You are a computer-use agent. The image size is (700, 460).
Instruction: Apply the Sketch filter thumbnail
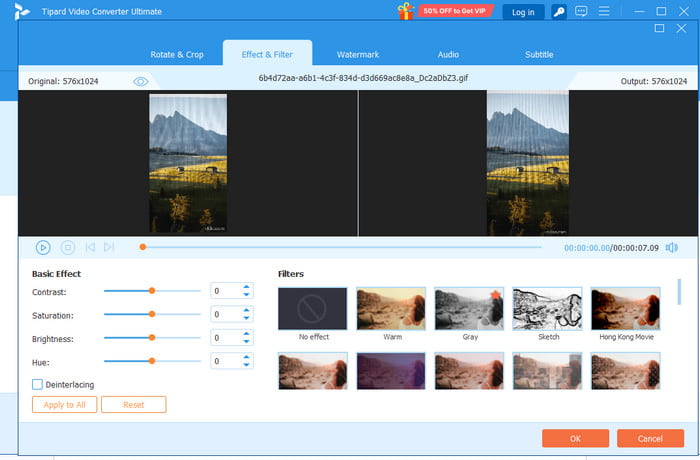pyautogui.click(x=547, y=309)
